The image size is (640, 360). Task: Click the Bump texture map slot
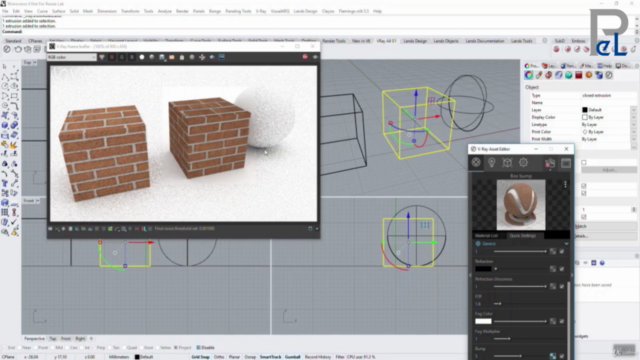pyautogui.click(x=553, y=356)
